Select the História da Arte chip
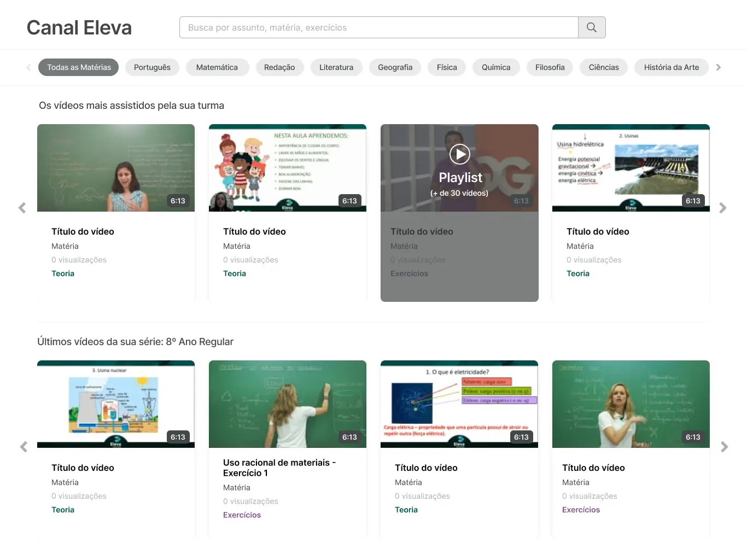The width and height of the screenshot is (747, 560). [x=672, y=67]
